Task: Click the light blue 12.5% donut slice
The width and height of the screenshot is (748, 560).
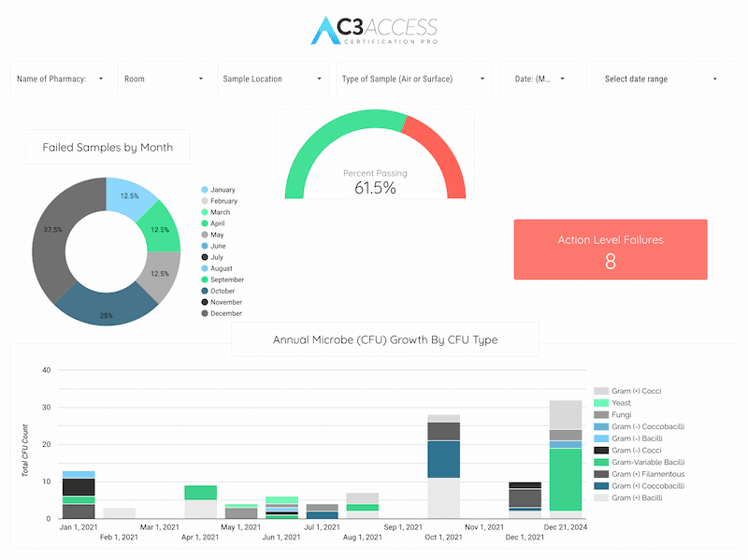Action: tap(129, 196)
